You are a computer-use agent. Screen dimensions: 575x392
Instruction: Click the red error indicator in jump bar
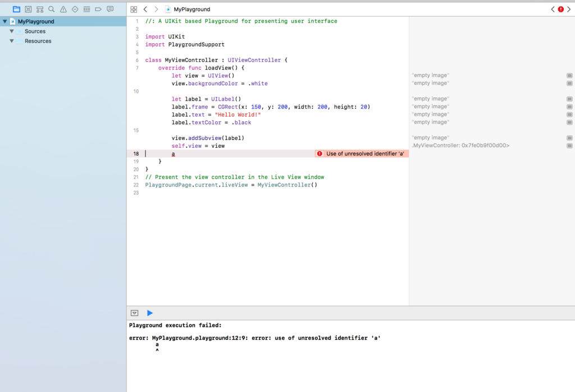click(561, 9)
